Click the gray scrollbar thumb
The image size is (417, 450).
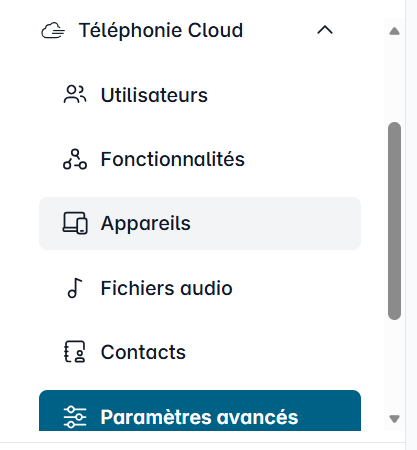(394, 221)
